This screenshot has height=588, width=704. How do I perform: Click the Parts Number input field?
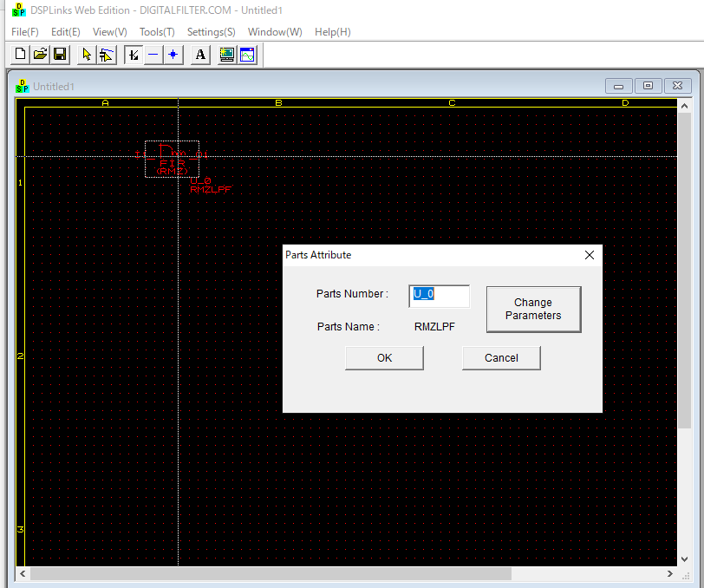tap(439, 295)
